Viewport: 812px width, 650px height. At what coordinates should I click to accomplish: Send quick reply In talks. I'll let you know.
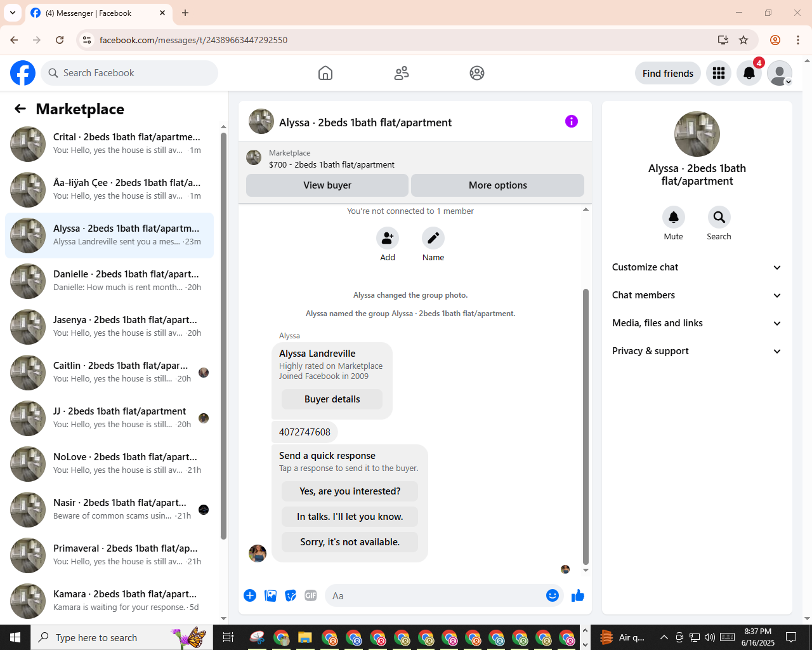click(x=350, y=517)
